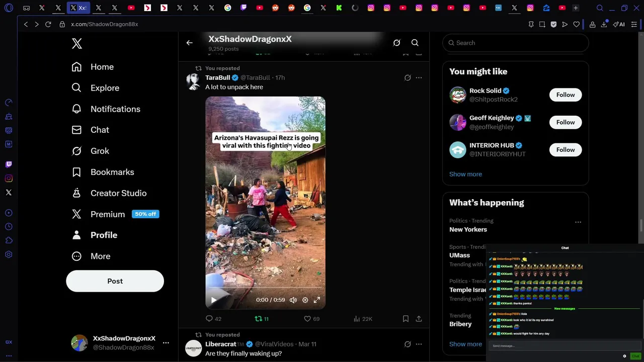The height and width of the screenshot is (362, 644).
Task: Open a new browser tab
Action: (x=576, y=8)
